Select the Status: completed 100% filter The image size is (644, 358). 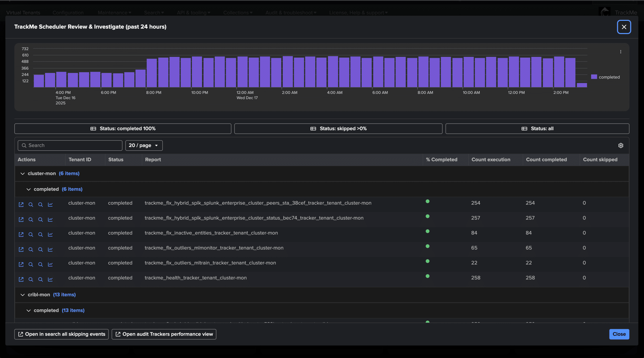[123, 129]
